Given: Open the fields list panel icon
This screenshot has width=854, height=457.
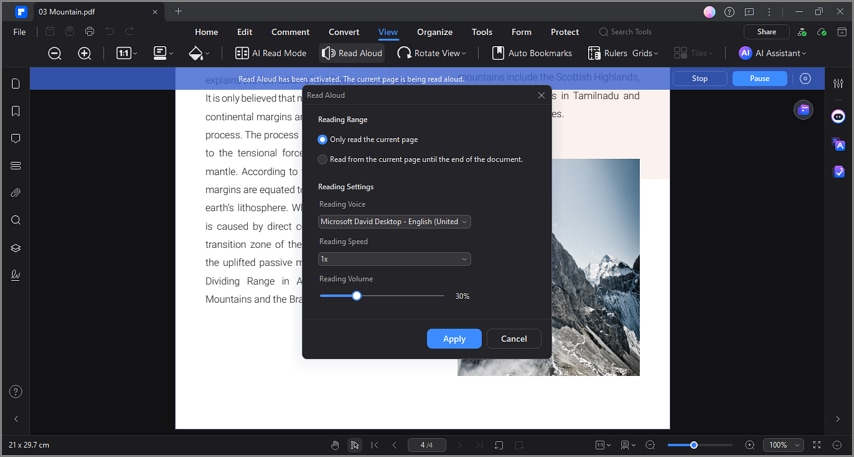Looking at the screenshot, I should pos(16,166).
